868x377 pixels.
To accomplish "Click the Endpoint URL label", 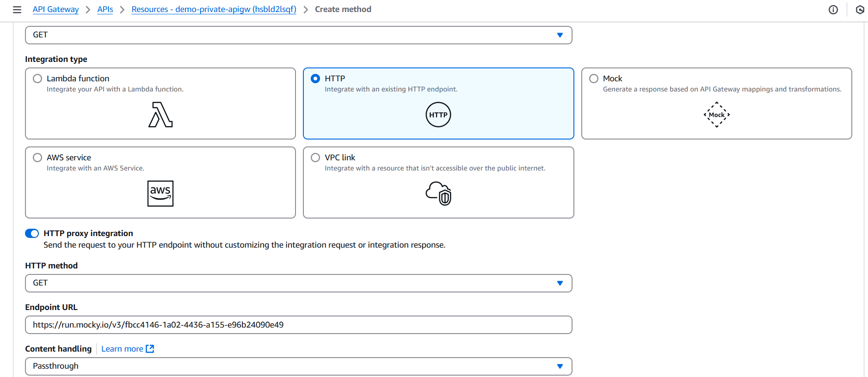I will 51,307.
